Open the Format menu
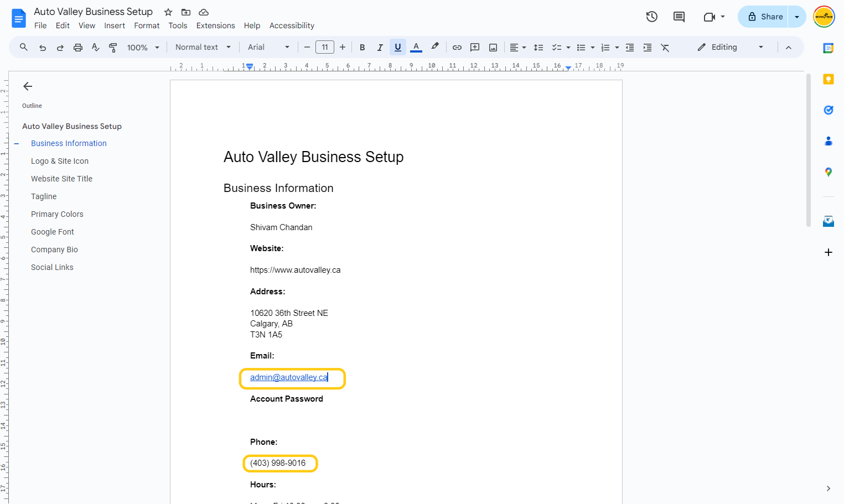The image size is (844, 504). (147, 25)
